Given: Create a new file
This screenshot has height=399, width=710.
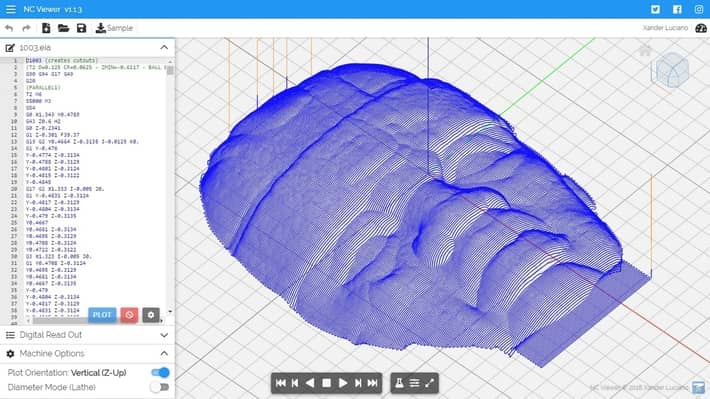Looking at the screenshot, I should pos(46,28).
